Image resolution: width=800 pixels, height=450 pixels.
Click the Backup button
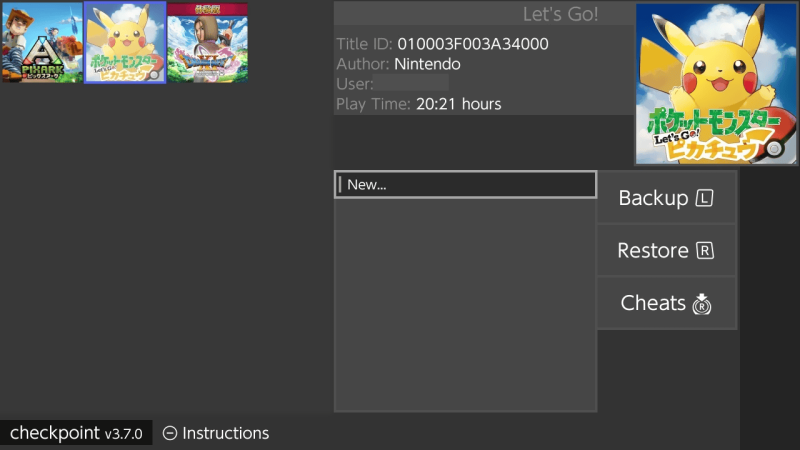[666, 198]
